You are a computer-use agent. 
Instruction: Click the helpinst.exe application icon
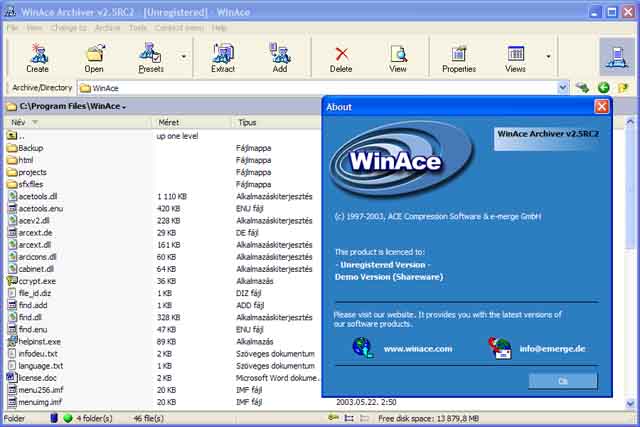point(12,341)
